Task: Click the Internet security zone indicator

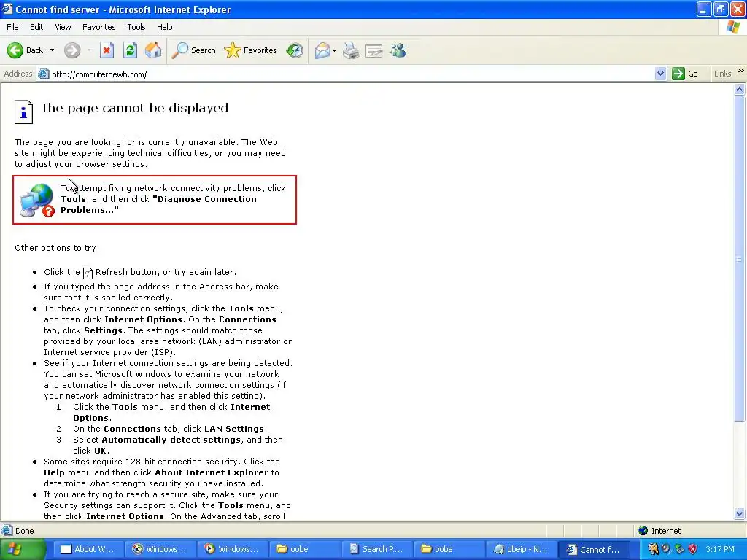Action: point(660,531)
